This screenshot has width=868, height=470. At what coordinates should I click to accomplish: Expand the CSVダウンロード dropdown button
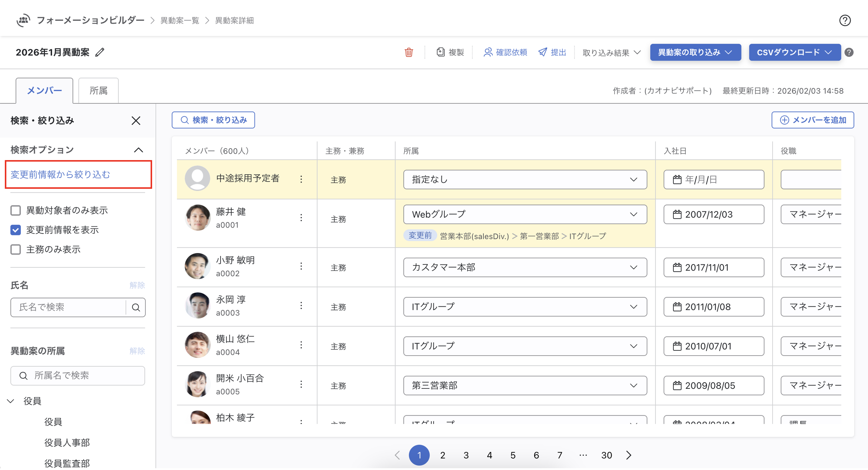(x=794, y=52)
